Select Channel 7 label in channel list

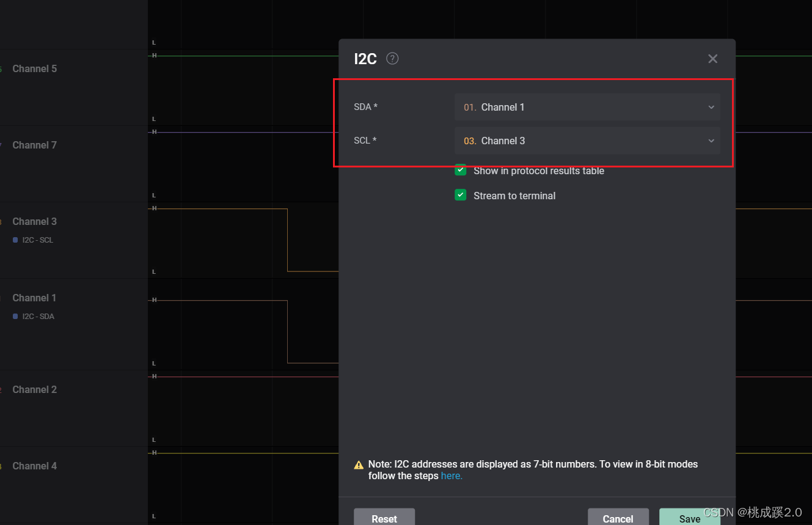pos(35,145)
